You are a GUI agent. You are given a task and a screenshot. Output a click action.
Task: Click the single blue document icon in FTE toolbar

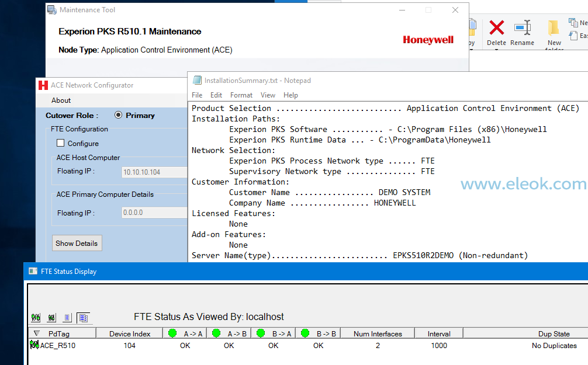click(67, 318)
